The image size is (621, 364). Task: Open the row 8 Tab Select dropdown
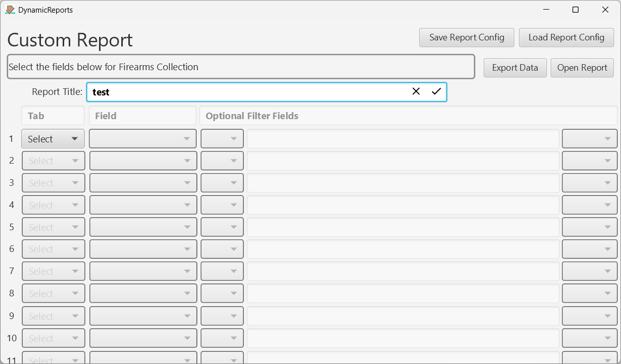(x=53, y=293)
